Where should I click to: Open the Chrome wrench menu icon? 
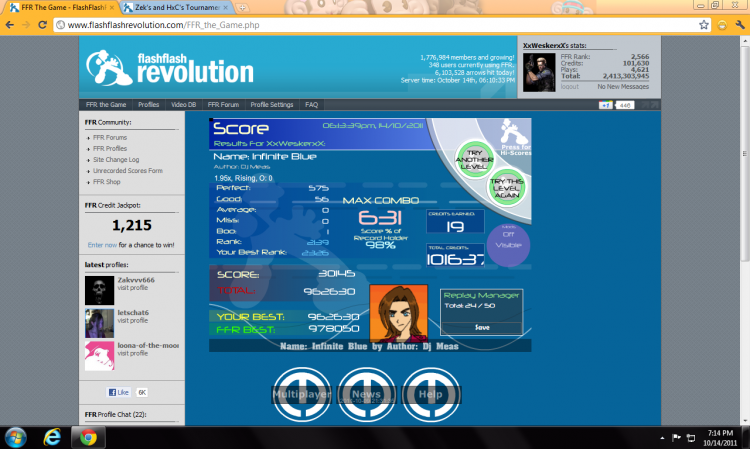click(740, 25)
